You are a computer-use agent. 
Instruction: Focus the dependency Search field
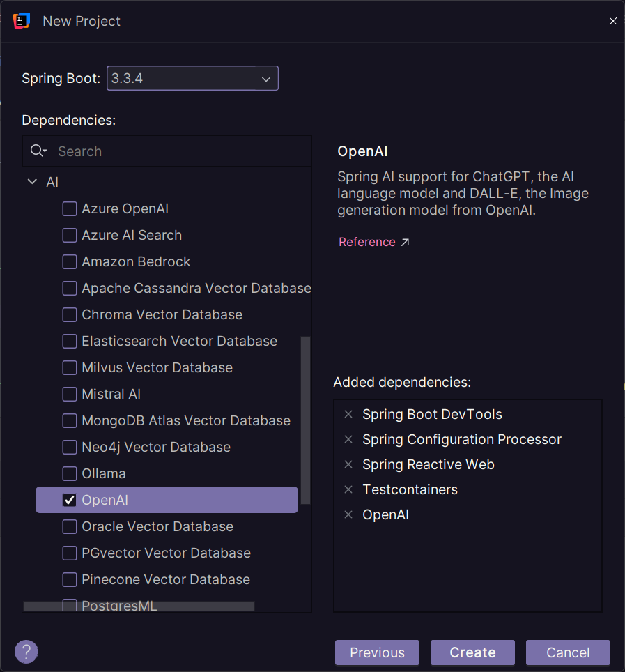[181, 151]
